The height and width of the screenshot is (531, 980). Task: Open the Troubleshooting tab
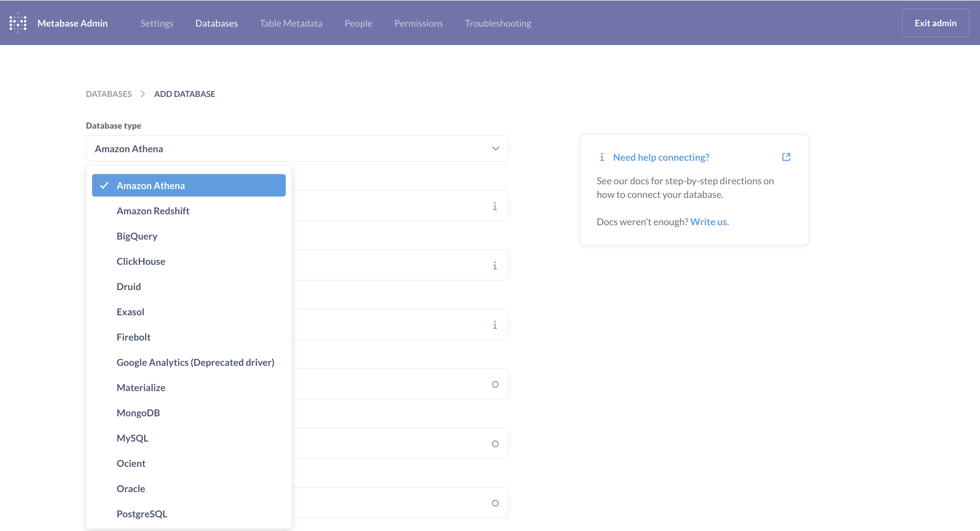[x=498, y=23]
